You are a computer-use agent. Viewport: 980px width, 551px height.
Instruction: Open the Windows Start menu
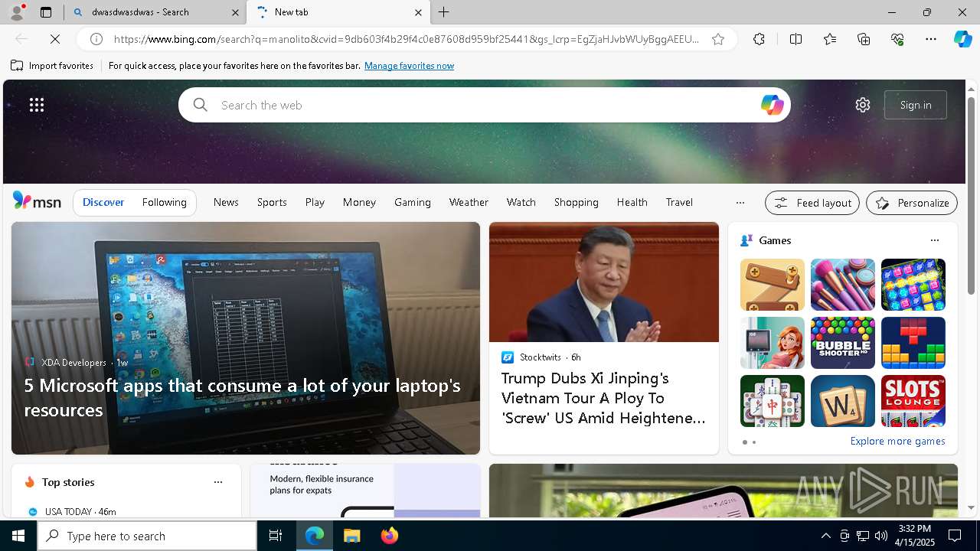click(x=18, y=536)
